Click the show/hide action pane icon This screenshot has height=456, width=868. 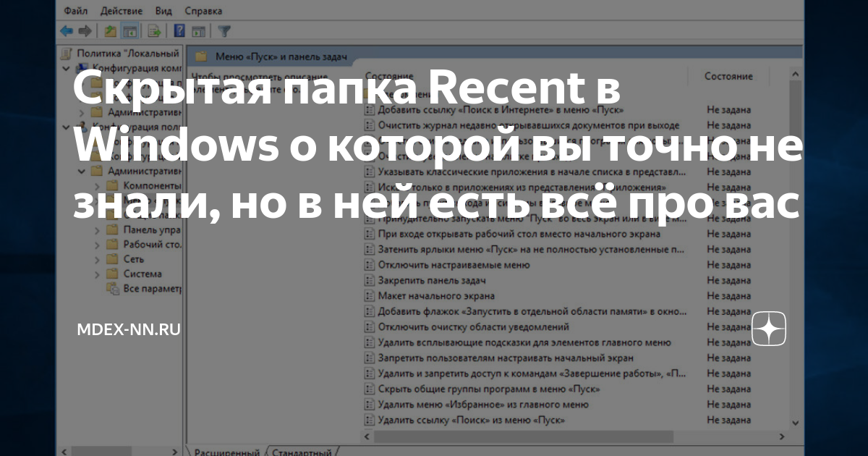click(x=197, y=30)
